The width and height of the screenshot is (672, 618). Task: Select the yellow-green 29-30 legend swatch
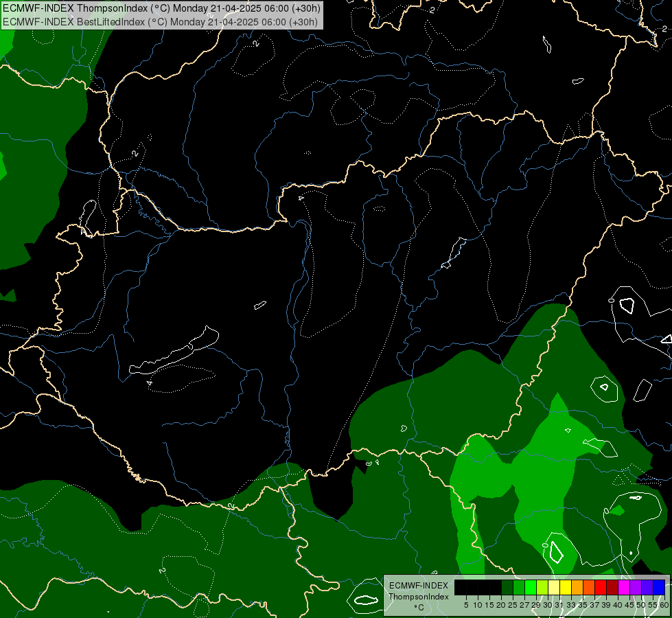coord(542,587)
